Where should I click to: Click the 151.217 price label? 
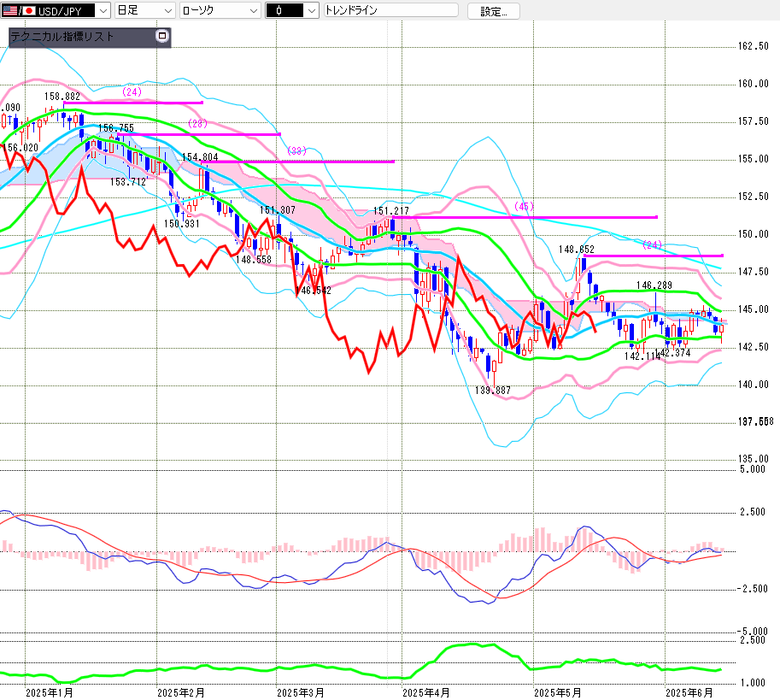pyautogui.click(x=391, y=211)
